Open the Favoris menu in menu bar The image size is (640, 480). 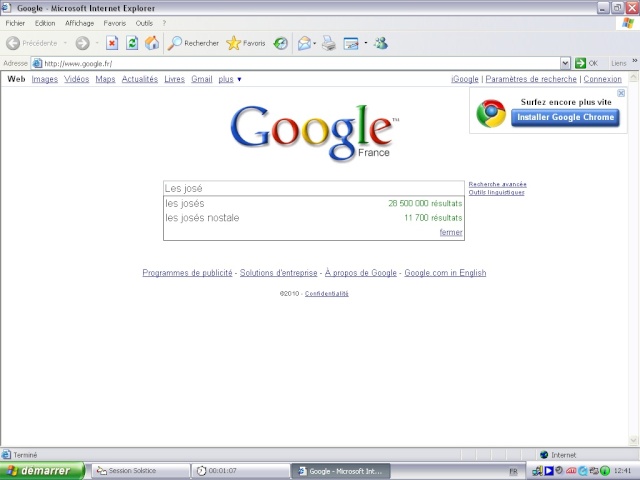click(x=115, y=23)
